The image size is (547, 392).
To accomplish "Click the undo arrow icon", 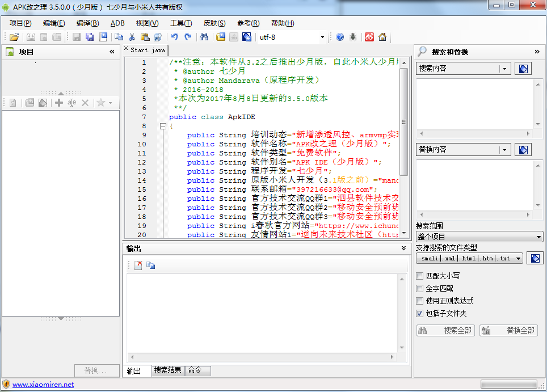I will click(x=175, y=37).
